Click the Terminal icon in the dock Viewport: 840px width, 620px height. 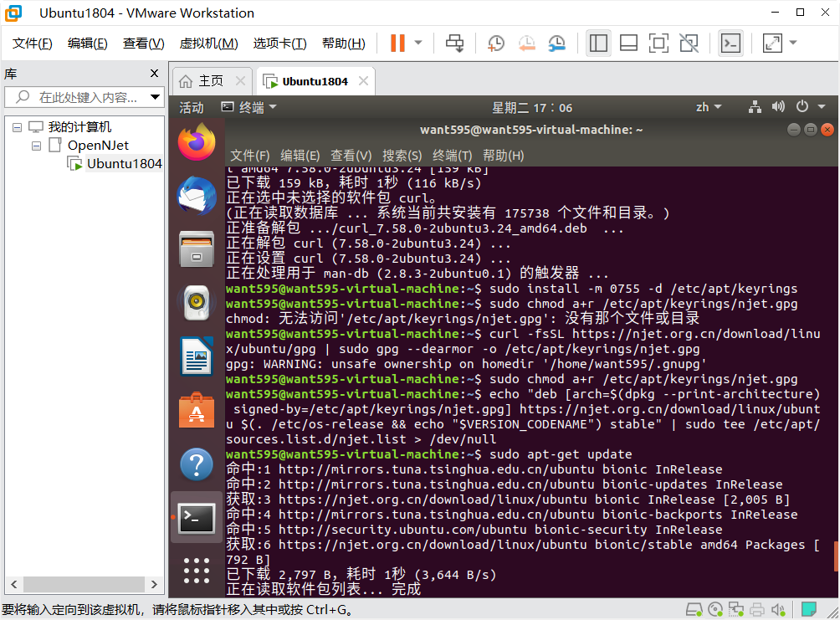[197, 518]
